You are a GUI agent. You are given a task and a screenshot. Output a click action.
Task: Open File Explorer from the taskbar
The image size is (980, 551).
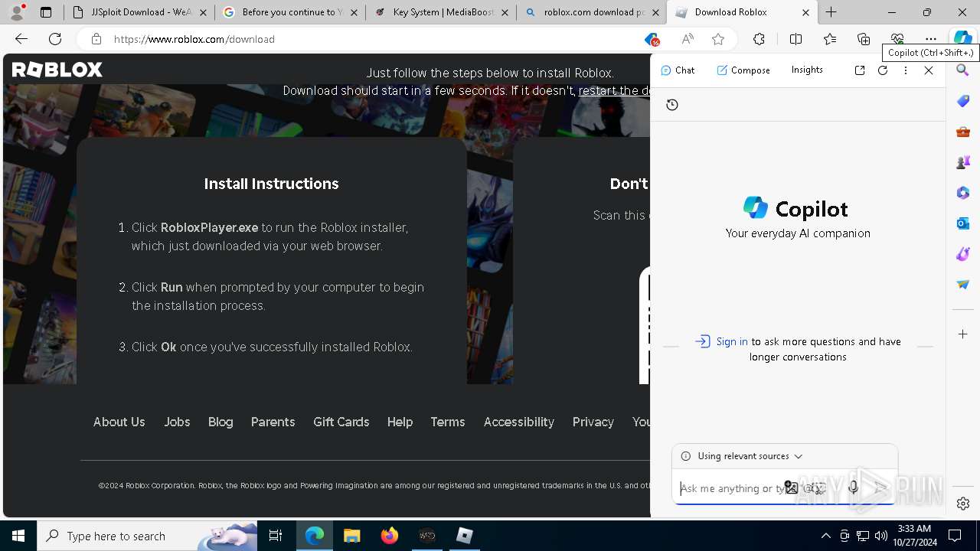pyautogui.click(x=352, y=536)
